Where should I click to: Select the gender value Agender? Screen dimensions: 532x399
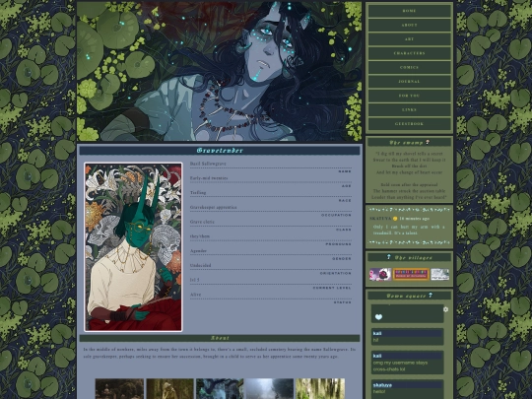click(198, 251)
